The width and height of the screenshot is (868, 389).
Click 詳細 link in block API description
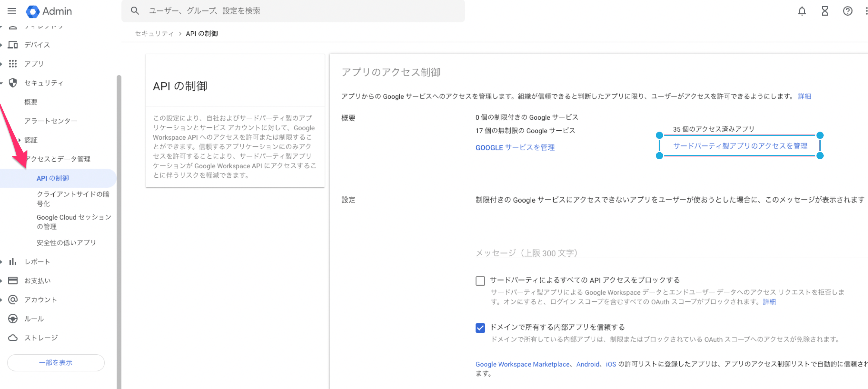[x=769, y=301]
